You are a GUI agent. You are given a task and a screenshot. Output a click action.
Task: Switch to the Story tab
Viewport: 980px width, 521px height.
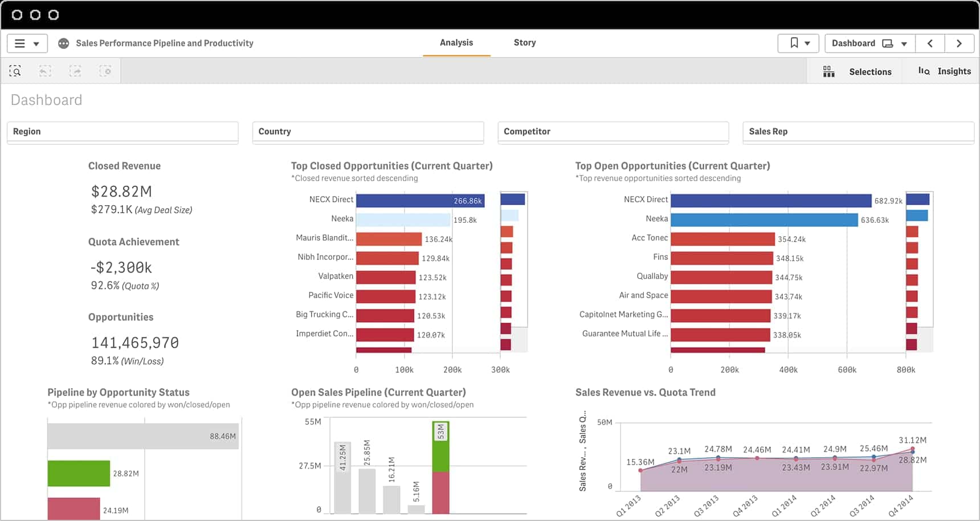click(524, 43)
